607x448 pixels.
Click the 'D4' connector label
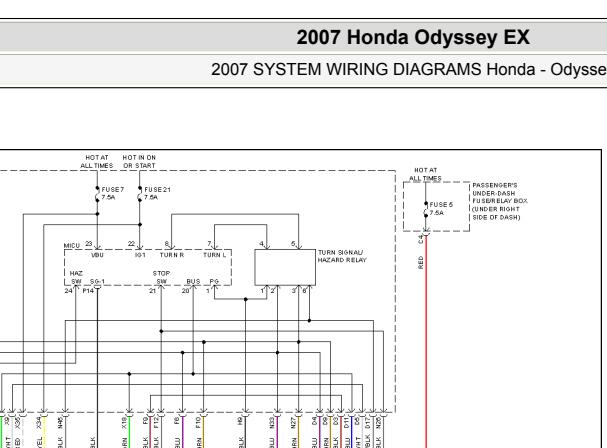[315, 421]
